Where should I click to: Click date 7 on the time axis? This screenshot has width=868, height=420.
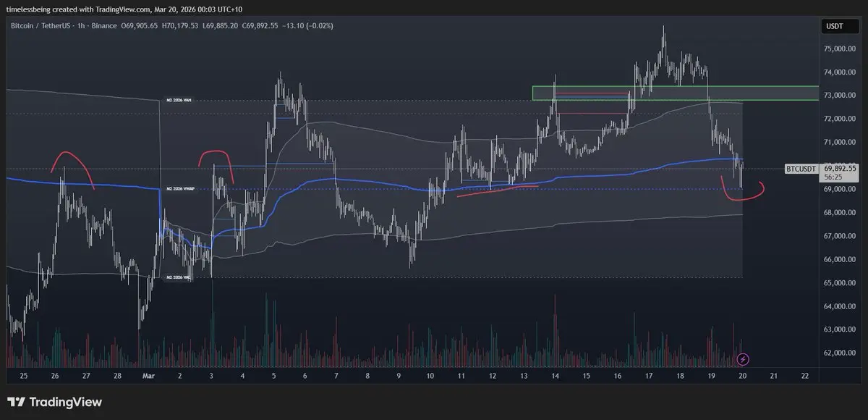336,377
